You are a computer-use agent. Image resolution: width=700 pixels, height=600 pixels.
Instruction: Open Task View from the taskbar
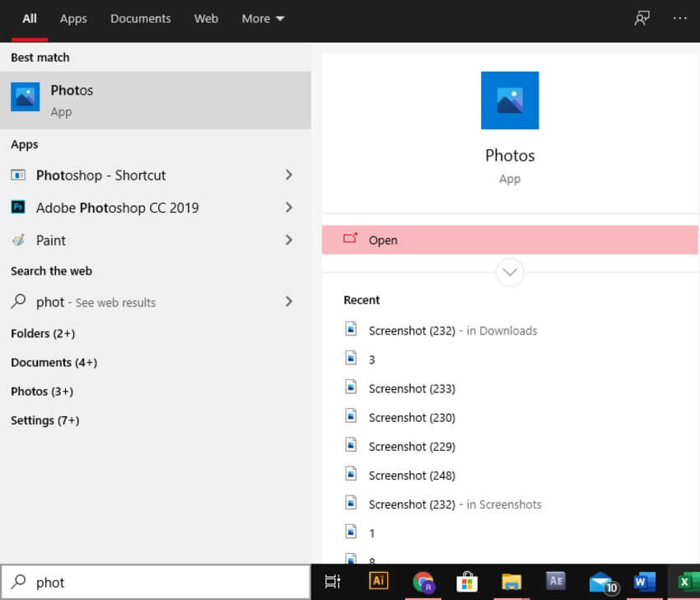(x=333, y=582)
